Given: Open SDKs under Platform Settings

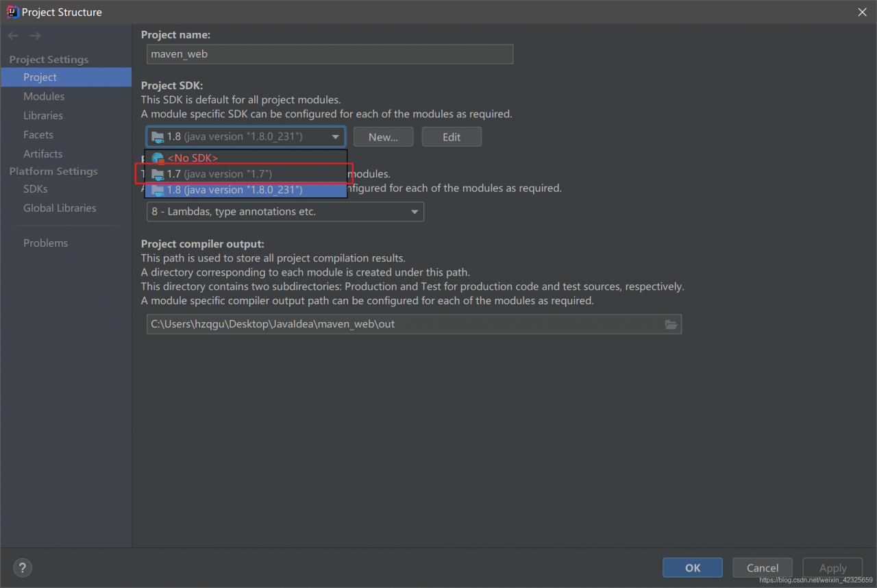Looking at the screenshot, I should tap(36, 189).
